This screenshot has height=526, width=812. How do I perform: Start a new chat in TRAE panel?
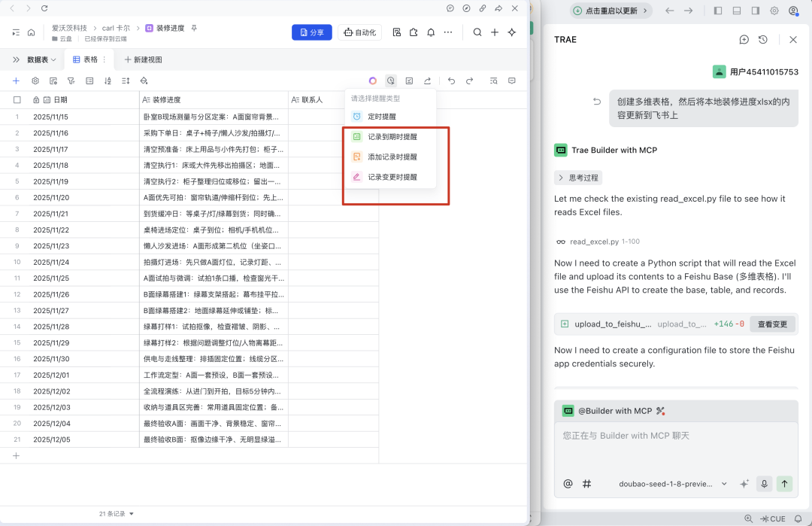tap(744, 39)
